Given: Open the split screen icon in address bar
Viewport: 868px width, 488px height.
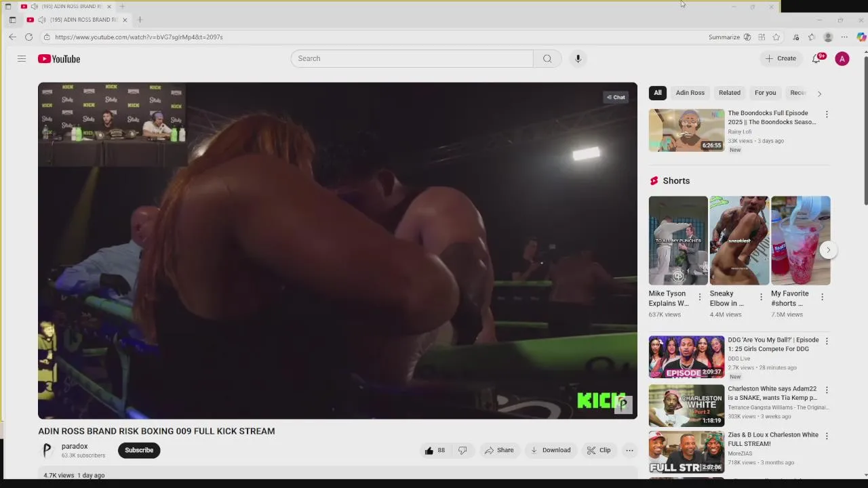Looking at the screenshot, I should coord(762,37).
